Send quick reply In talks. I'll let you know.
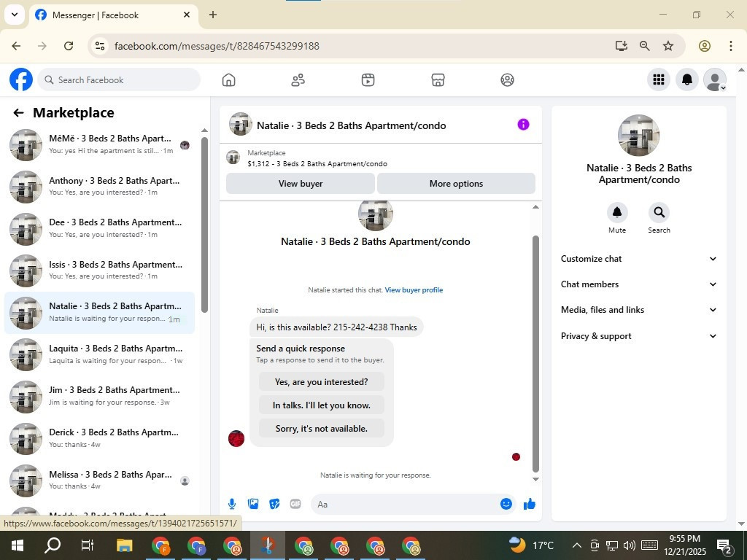This screenshot has height=560, width=747. (322, 405)
